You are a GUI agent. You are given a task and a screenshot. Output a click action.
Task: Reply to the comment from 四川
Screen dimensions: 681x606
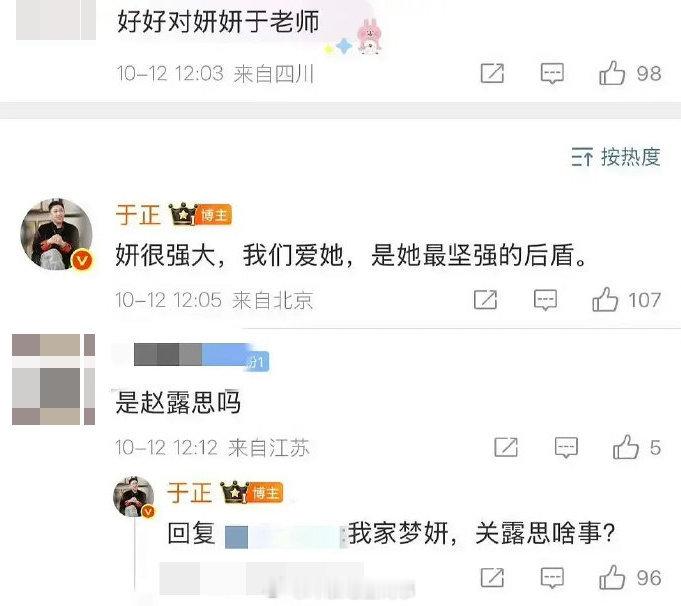coord(552,73)
